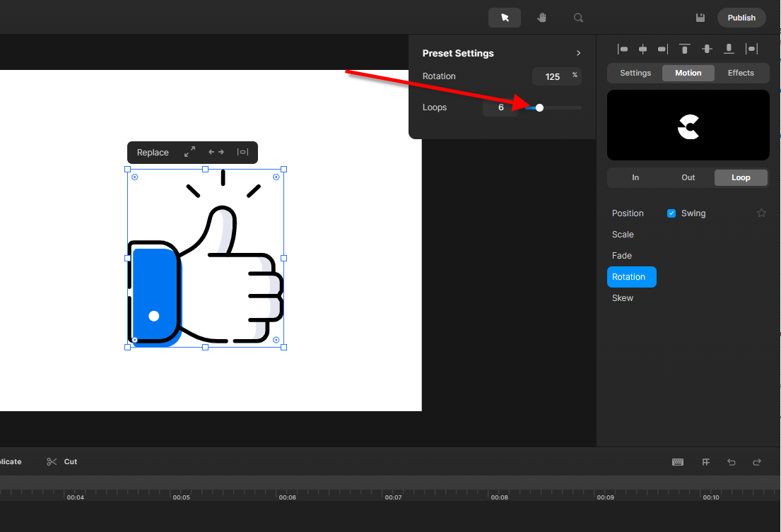Select the pointer selection tool
The image size is (781, 532).
pyautogui.click(x=505, y=18)
